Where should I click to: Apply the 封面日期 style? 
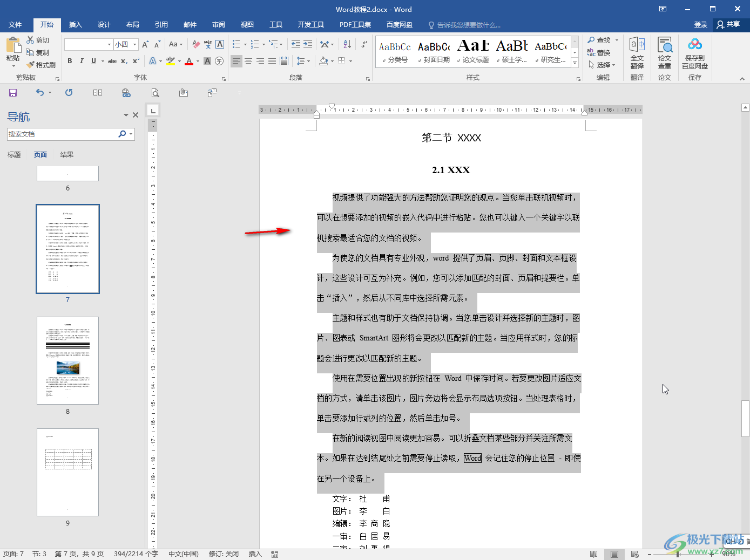(x=434, y=52)
